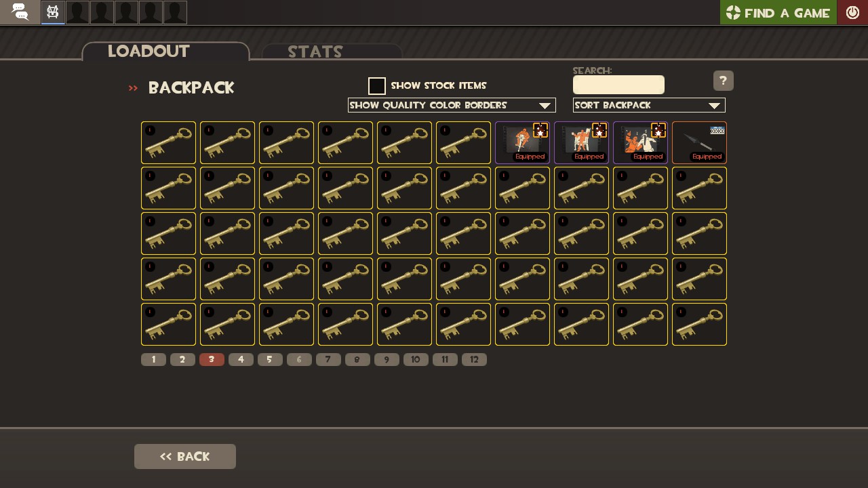Image resolution: width=868 pixels, height=488 pixels.
Task: Switch to the Loadout tab
Action: click(x=166, y=52)
